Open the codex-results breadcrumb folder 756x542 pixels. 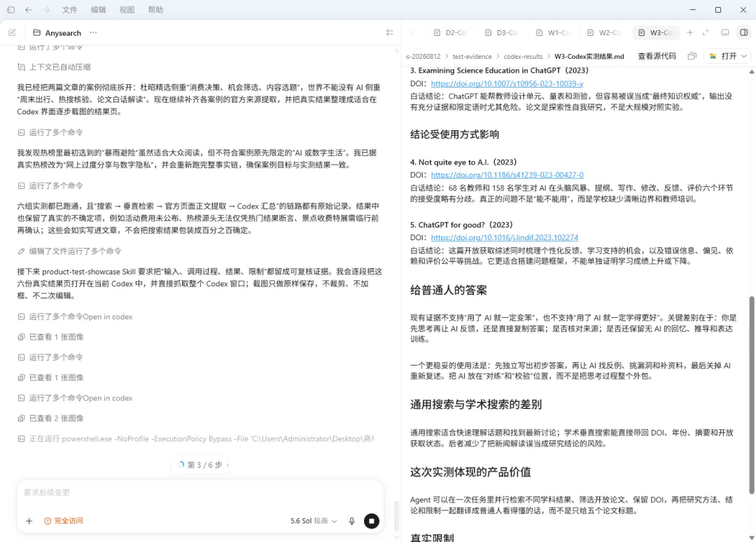tap(523, 57)
